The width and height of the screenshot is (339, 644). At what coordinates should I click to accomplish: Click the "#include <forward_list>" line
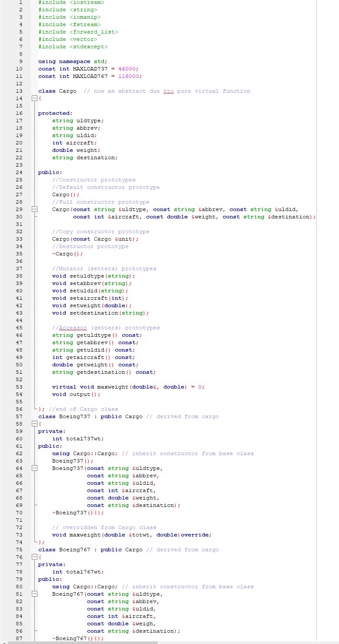[78, 32]
